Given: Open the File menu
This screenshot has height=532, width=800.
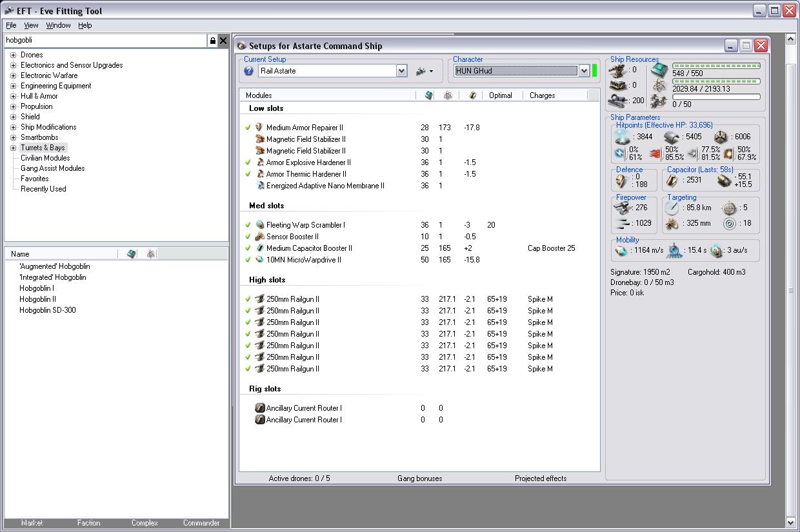Looking at the screenshot, I should 11,25.
